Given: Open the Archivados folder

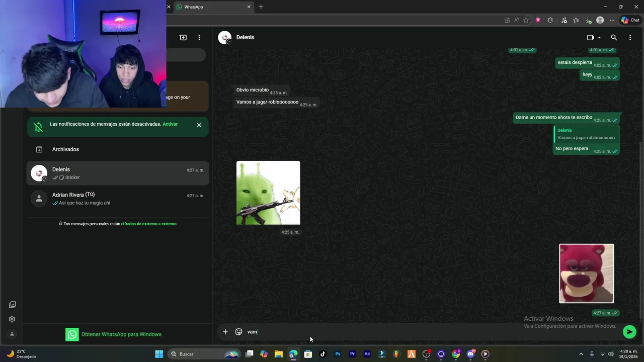Looking at the screenshot, I should 118,149.
